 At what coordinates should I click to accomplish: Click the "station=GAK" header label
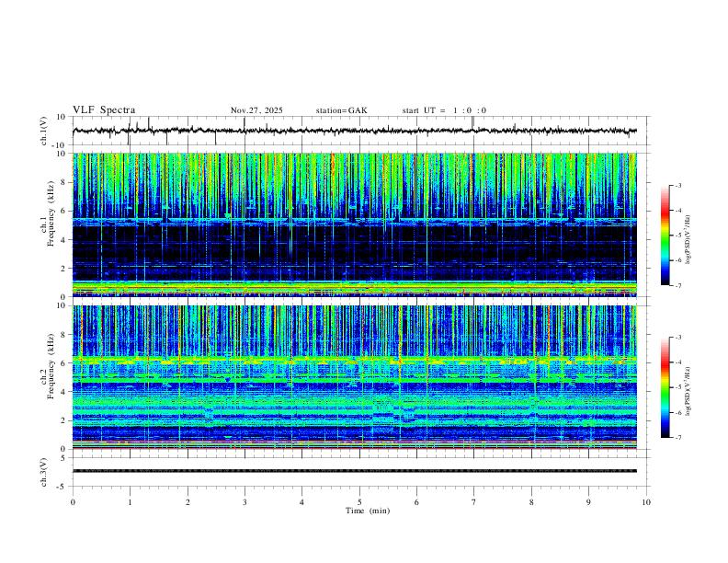click(342, 110)
